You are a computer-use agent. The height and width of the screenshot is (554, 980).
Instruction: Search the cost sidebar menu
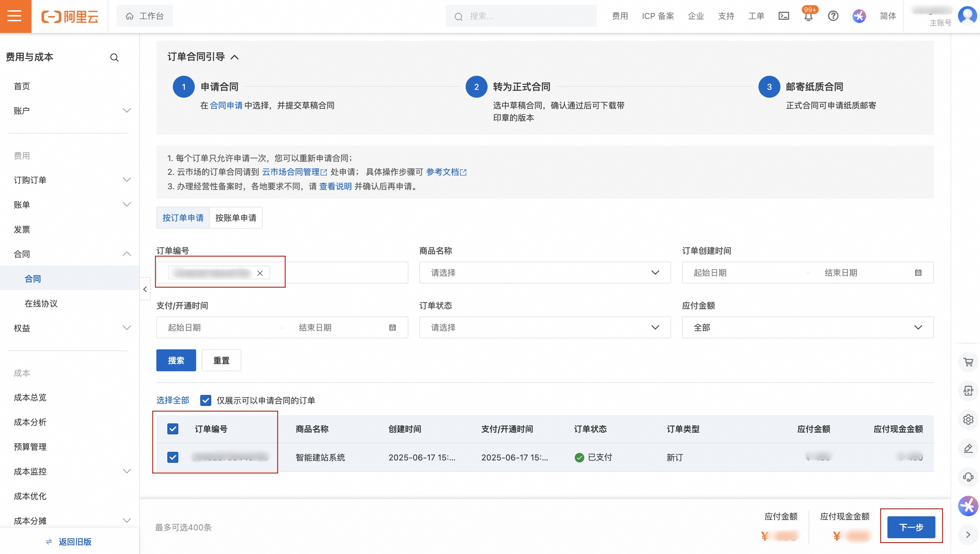click(x=114, y=58)
